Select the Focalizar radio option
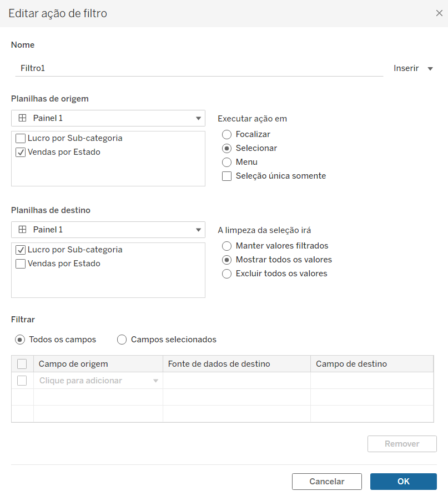Image resolution: width=448 pixels, height=501 pixels. 226,134
